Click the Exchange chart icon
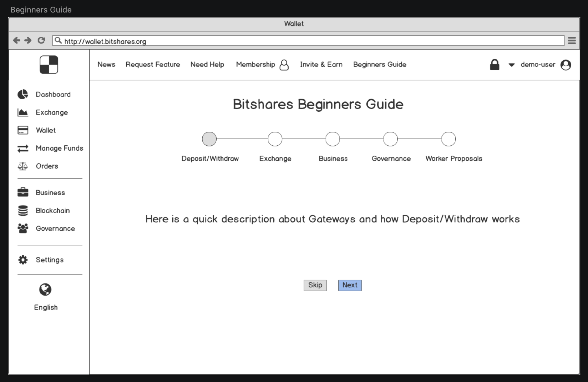This screenshot has width=588, height=382. tap(23, 112)
